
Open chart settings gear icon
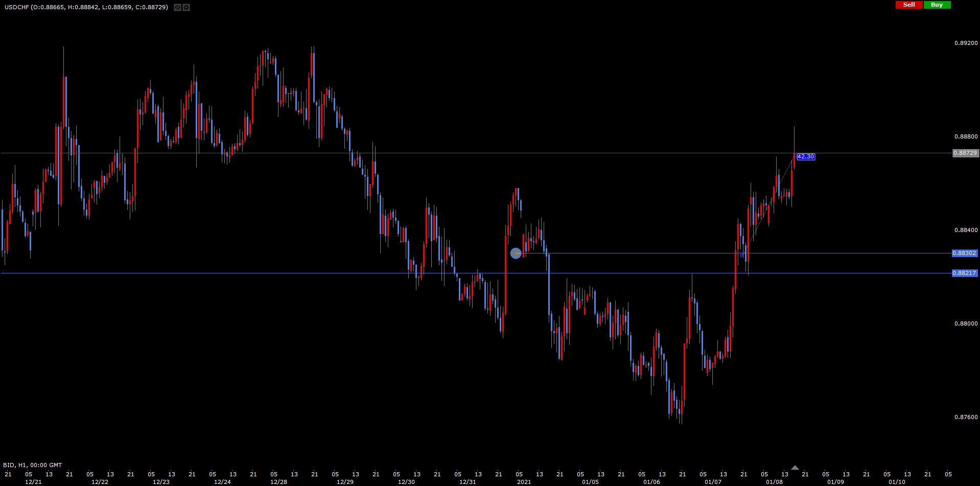[x=186, y=8]
